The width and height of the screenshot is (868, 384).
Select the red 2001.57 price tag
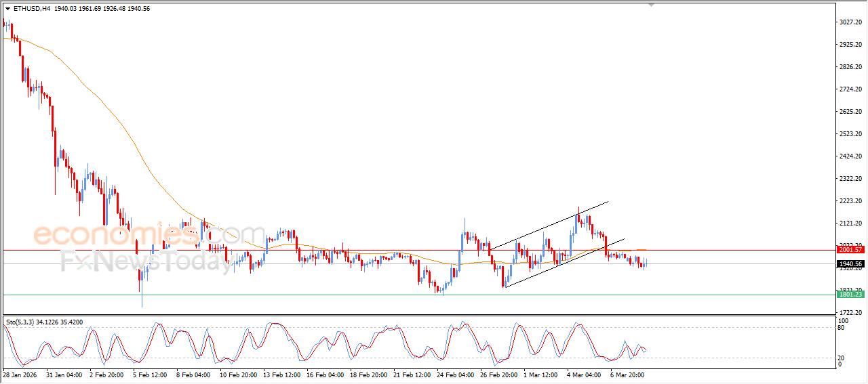850,250
